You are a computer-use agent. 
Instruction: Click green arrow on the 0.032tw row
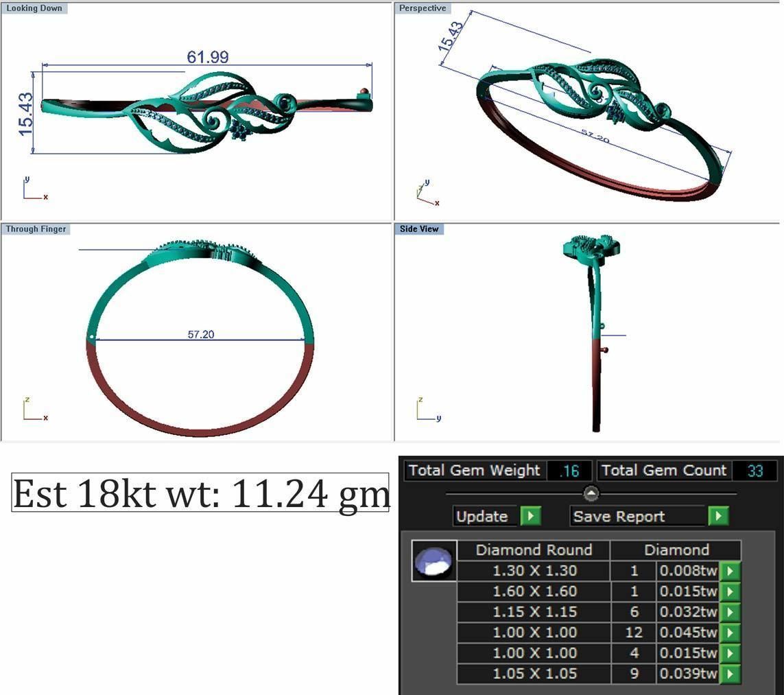click(x=730, y=611)
